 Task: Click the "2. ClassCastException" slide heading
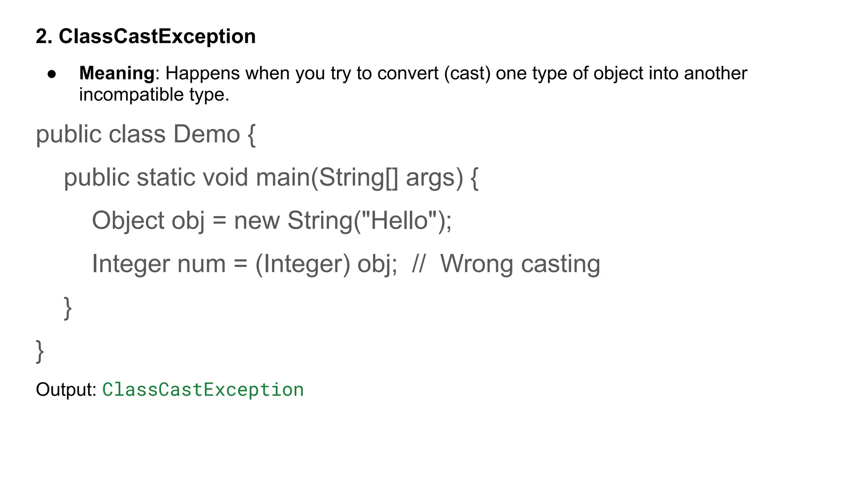click(x=145, y=36)
